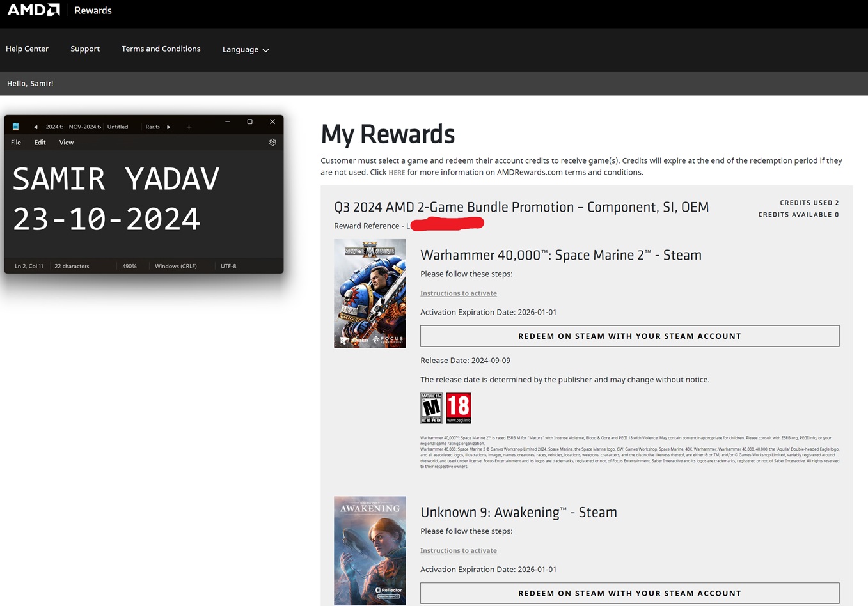868x606 pixels.
Task: Click the Notepad app icon
Action: pos(16,127)
